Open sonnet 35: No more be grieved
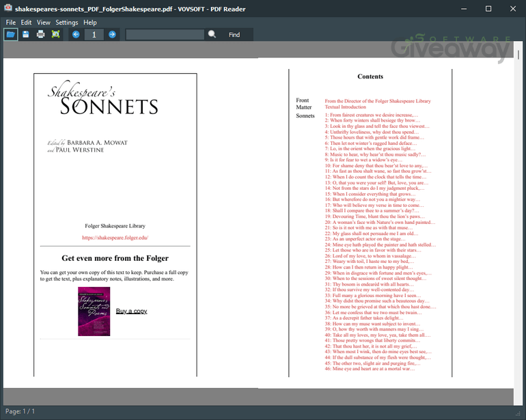The height and width of the screenshot is (420, 526). click(380, 307)
